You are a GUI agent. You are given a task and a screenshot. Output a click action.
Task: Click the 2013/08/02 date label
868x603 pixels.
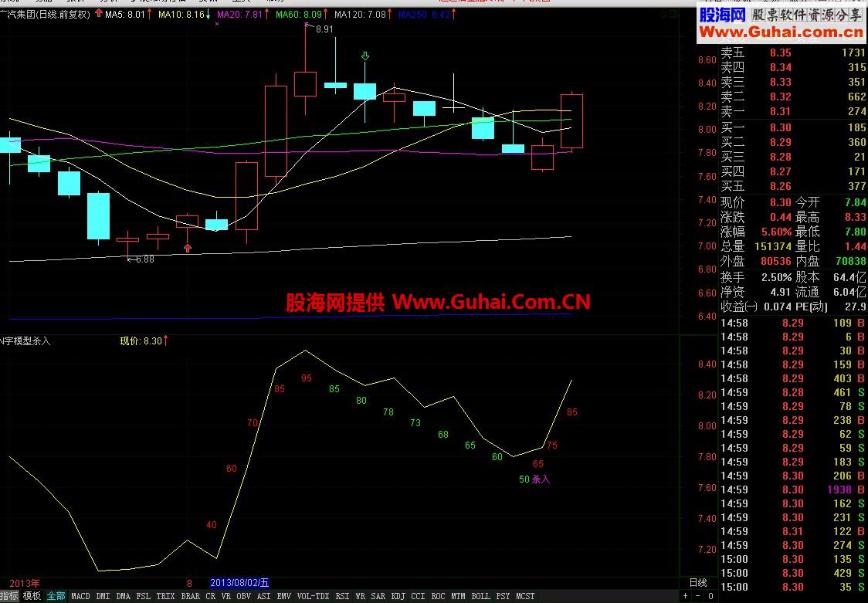tap(239, 582)
